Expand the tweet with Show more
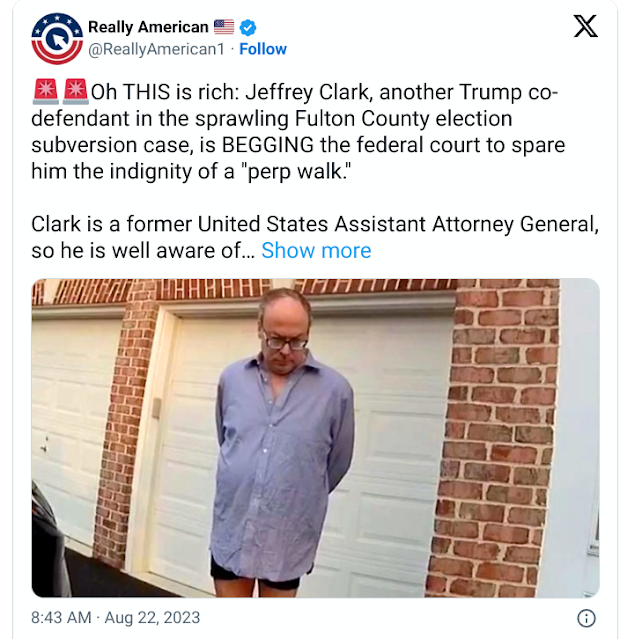 pos(316,250)
